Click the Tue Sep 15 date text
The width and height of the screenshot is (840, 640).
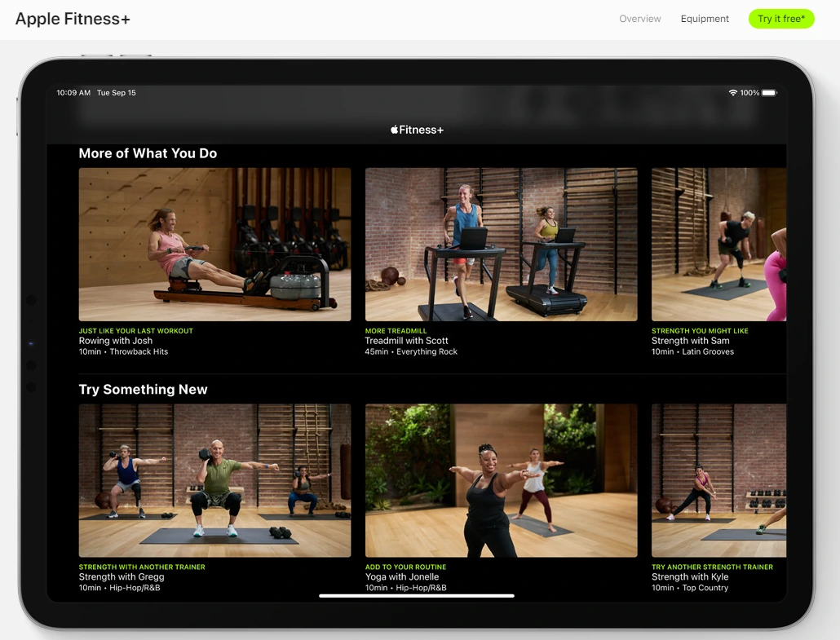(117, 93)
